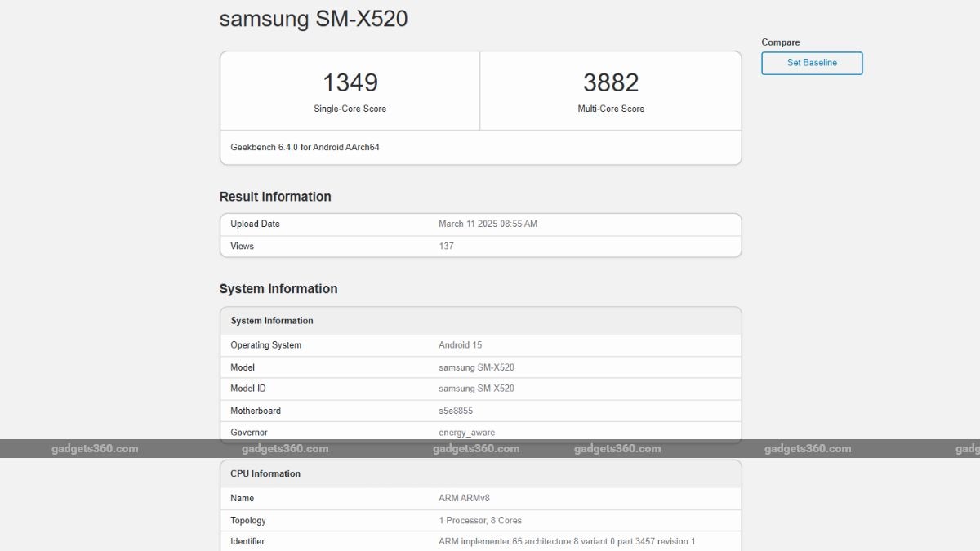
Task: Click the System Information table header
Action: pos(272,321)
